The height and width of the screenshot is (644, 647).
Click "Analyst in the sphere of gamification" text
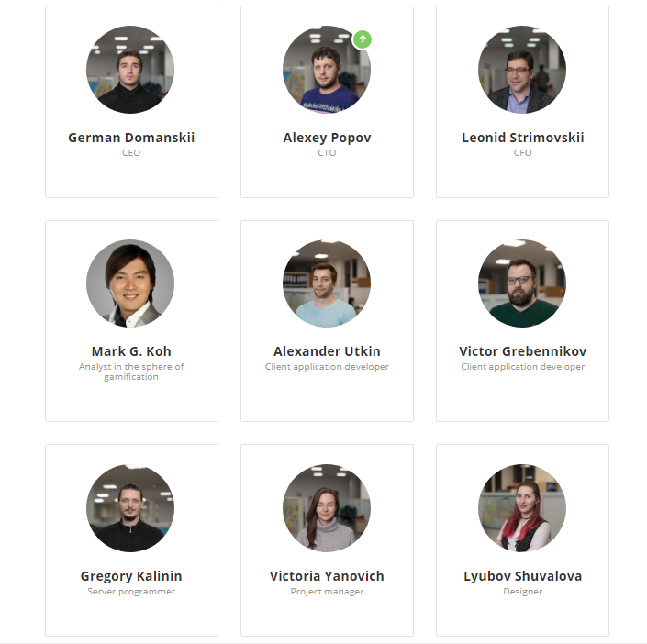click(x=131, y=372)
